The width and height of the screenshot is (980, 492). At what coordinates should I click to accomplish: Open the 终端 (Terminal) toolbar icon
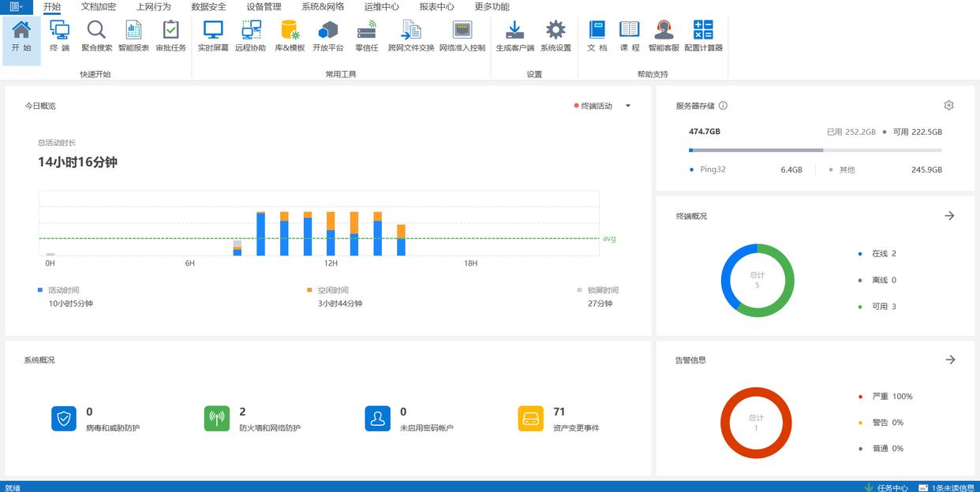pos(59,36)
